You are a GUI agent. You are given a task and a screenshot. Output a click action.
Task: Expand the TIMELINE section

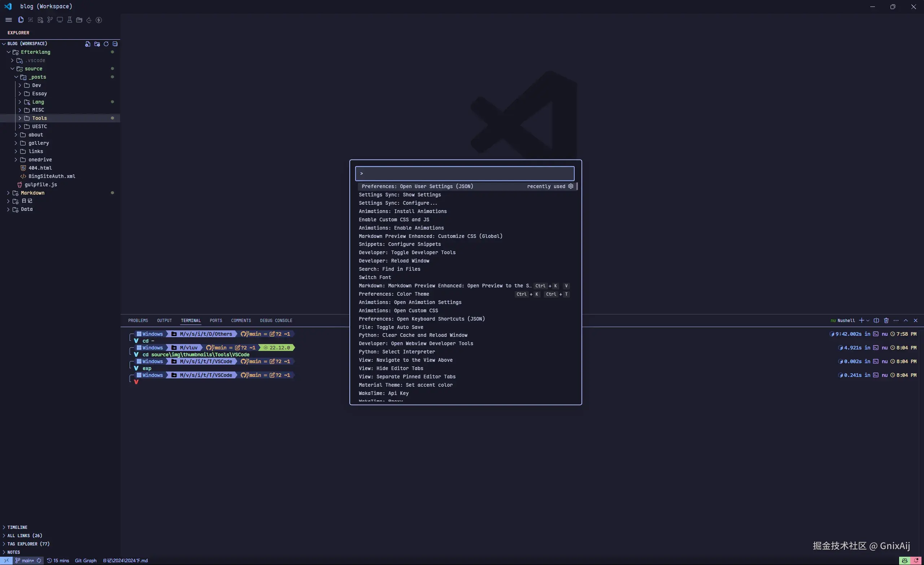[x=17, y=527]
